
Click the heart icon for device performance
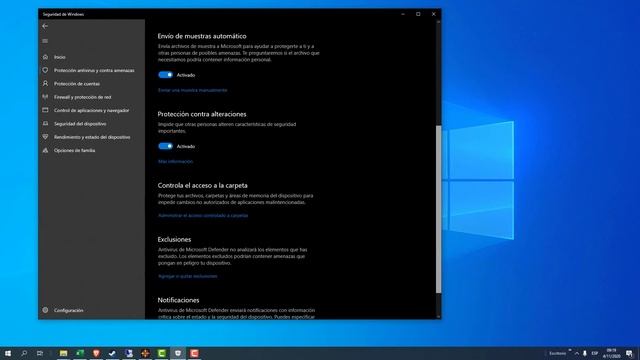coord(45,137)
